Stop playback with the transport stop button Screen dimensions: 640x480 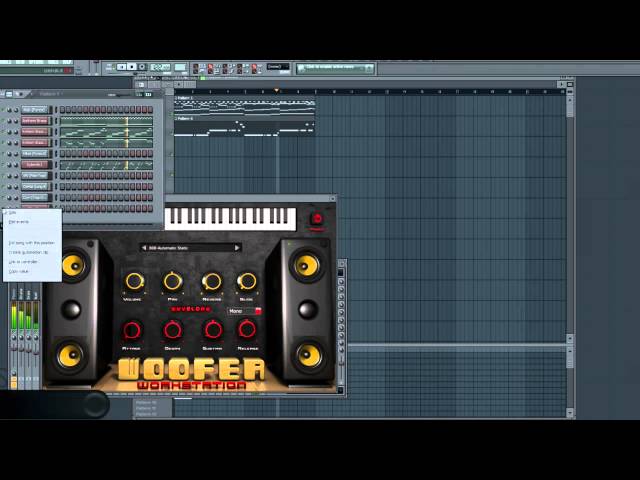(132, 67)
